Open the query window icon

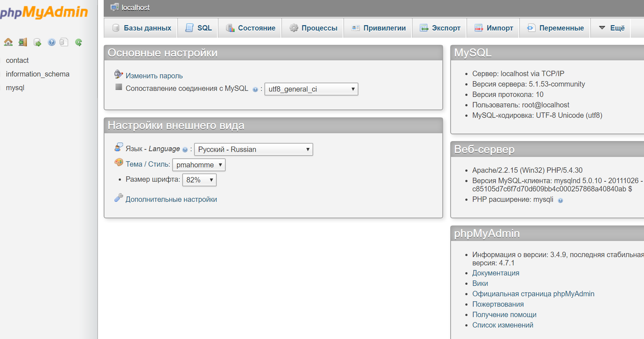(37, 42)
